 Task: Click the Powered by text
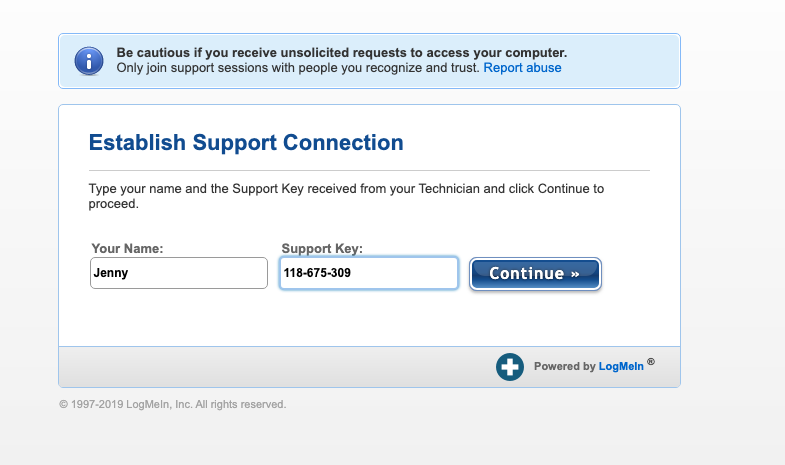(x=564, y=366)
